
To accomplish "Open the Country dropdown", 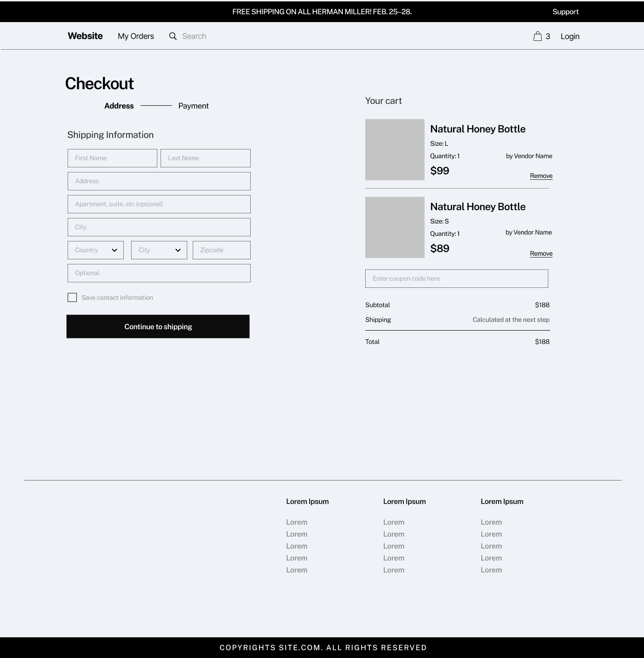I will (x=96, y=250).
